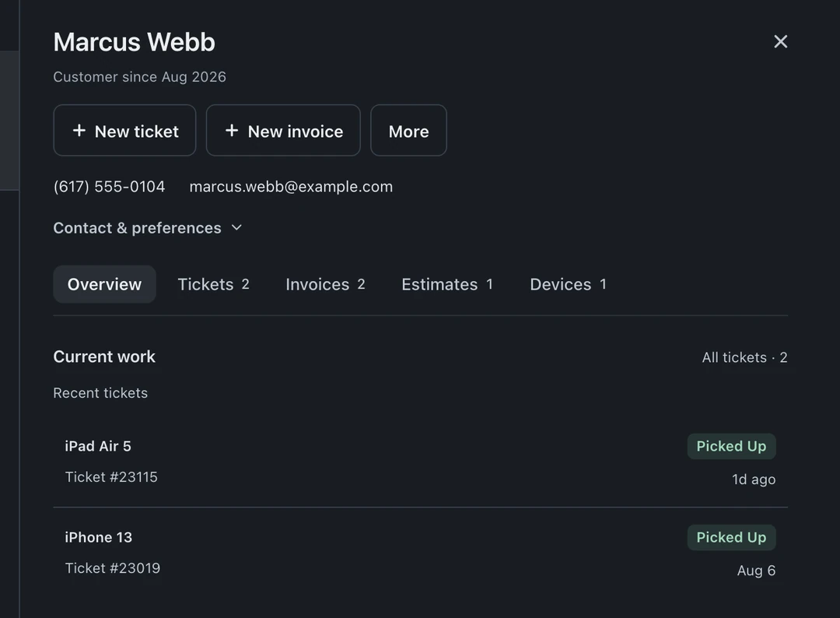Click the Aug 6 date
This screenshot has height=618, width=840.
757,571
